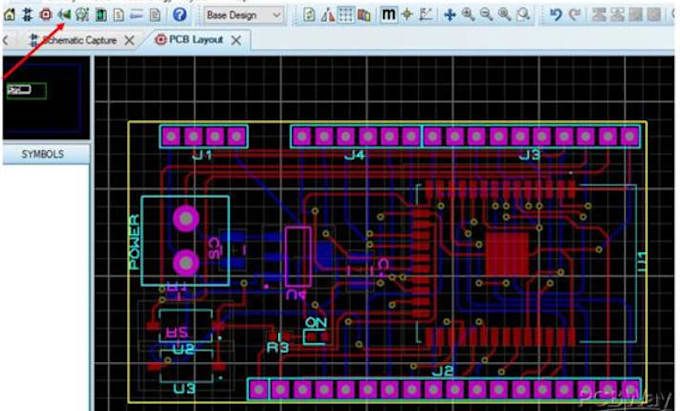Click the J3 connector label
This screenshot has width=680, height=411.
(x=530, y=154)
